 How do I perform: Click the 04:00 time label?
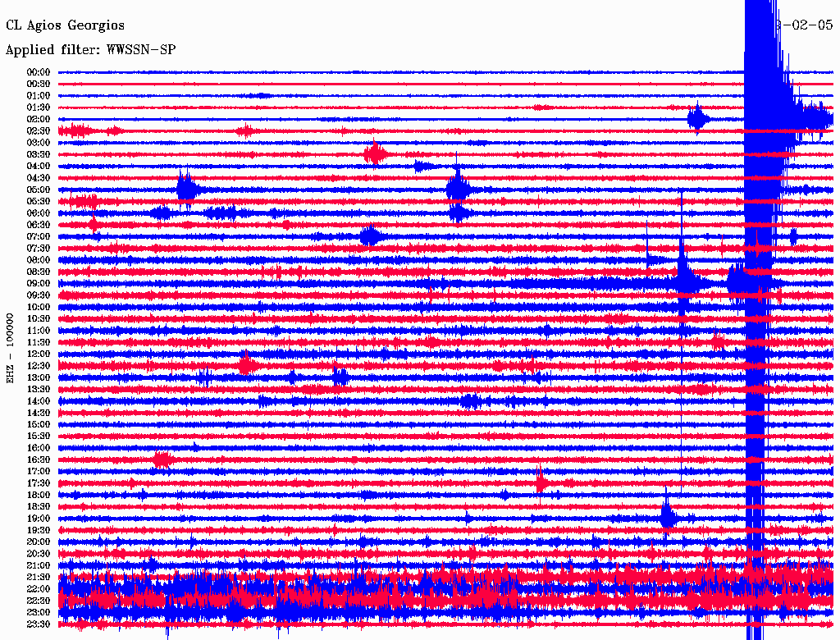pos(39,167)
